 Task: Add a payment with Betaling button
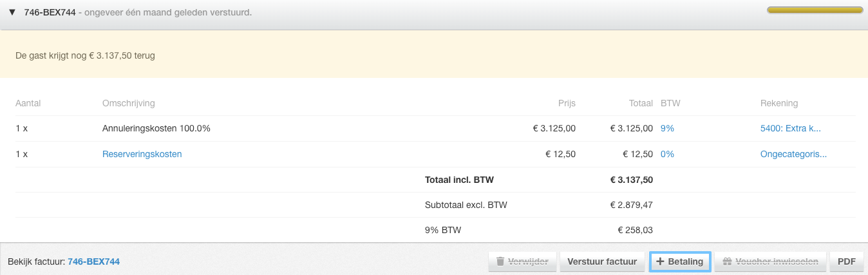click(680, 261)
